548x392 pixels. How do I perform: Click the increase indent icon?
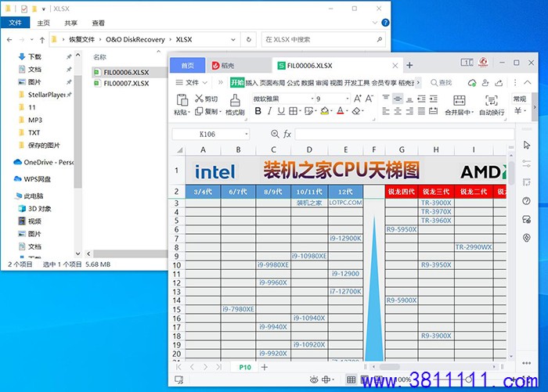(434, 99)
